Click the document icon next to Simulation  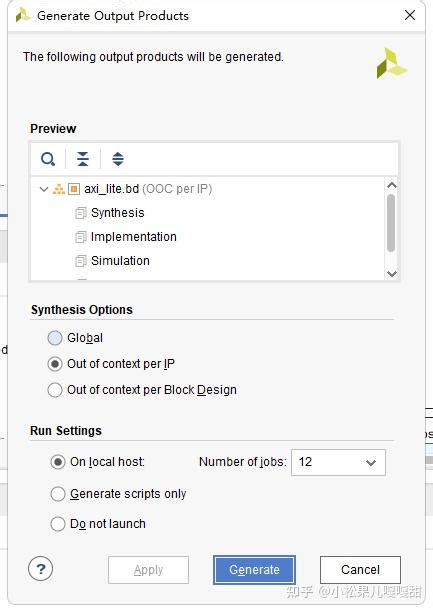tap(80, 261)
